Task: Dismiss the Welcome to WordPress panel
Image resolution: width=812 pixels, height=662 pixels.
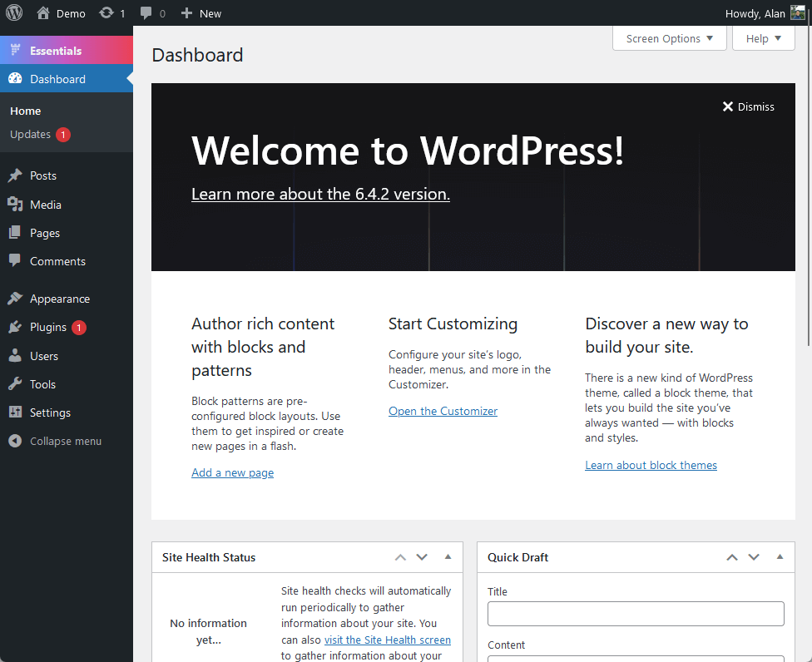Action: pos(748,106)
